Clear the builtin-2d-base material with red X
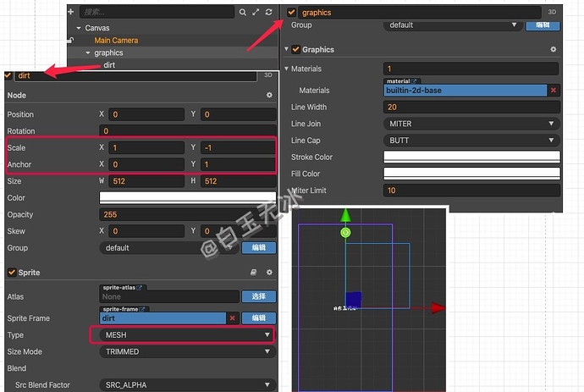 coord(553,91)
